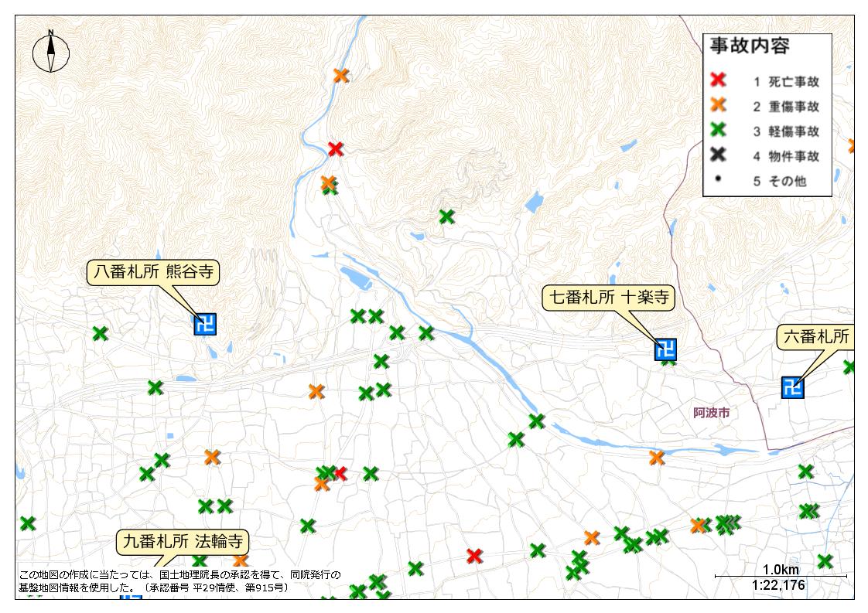Click the 阿波市 city name label

711,413
